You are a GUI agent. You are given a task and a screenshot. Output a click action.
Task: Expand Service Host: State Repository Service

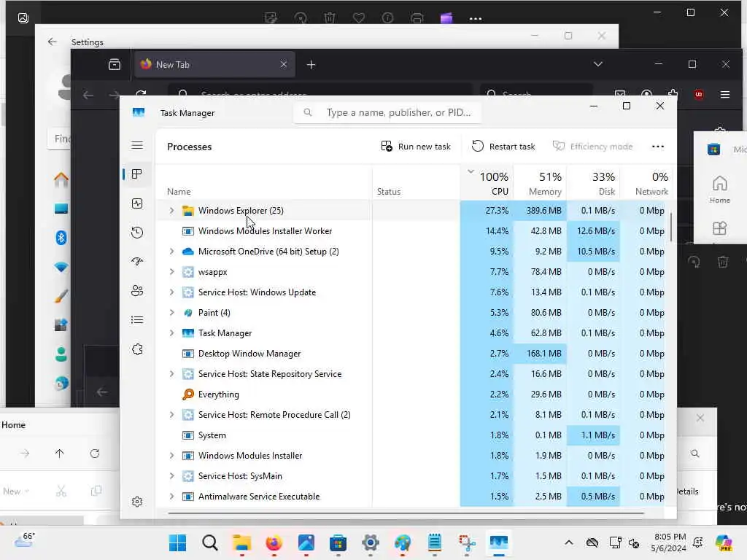[x=171, y=374]
